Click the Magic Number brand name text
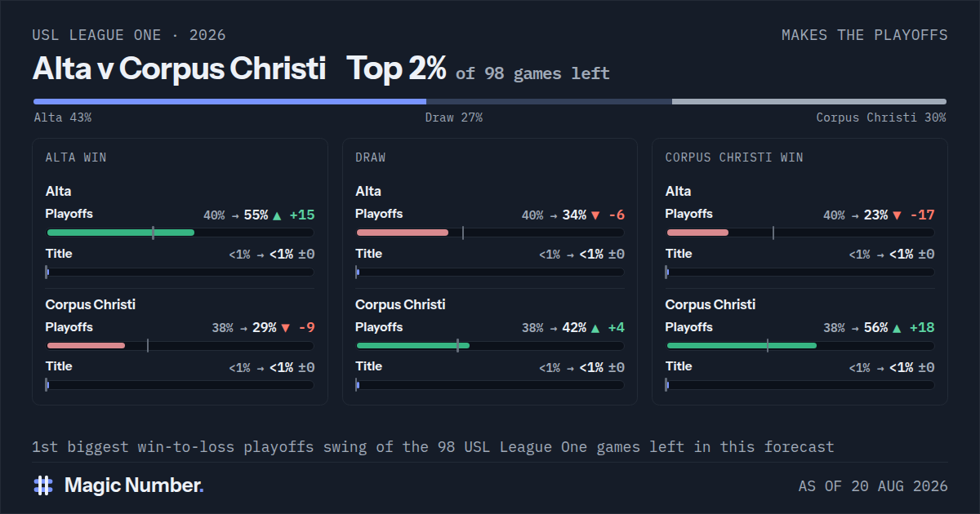 click(134, 485)
